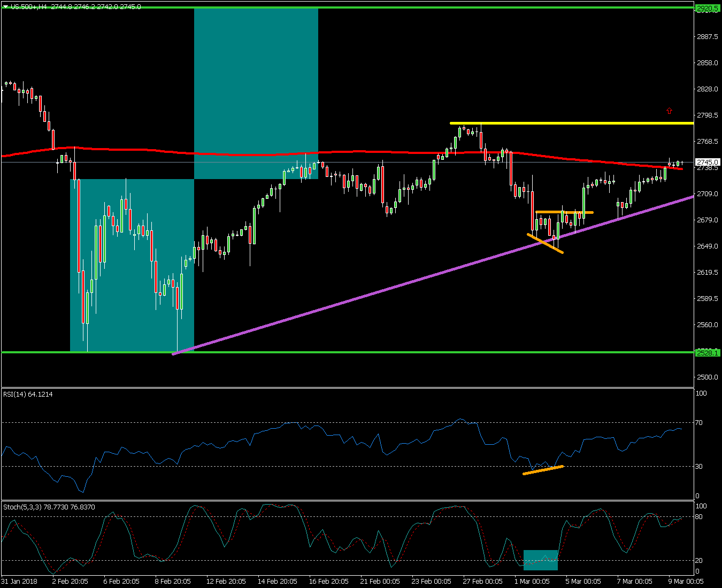Click the red up arrow marker
Screen dimensions: 722x588
[x=669, y=111]
